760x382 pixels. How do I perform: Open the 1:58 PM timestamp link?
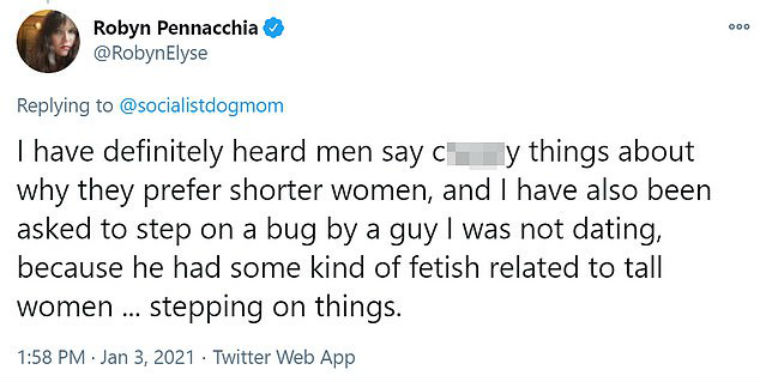tap(51, 358)
